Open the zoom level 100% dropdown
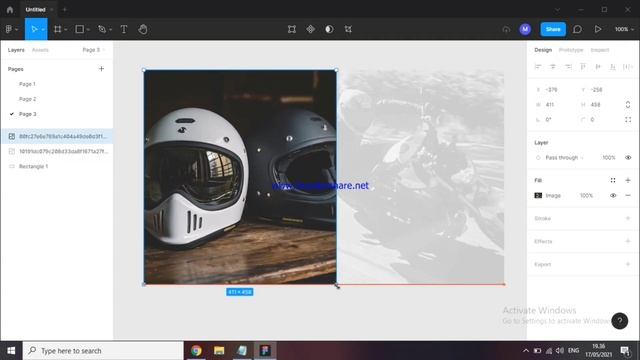 [x=624, y=29]
